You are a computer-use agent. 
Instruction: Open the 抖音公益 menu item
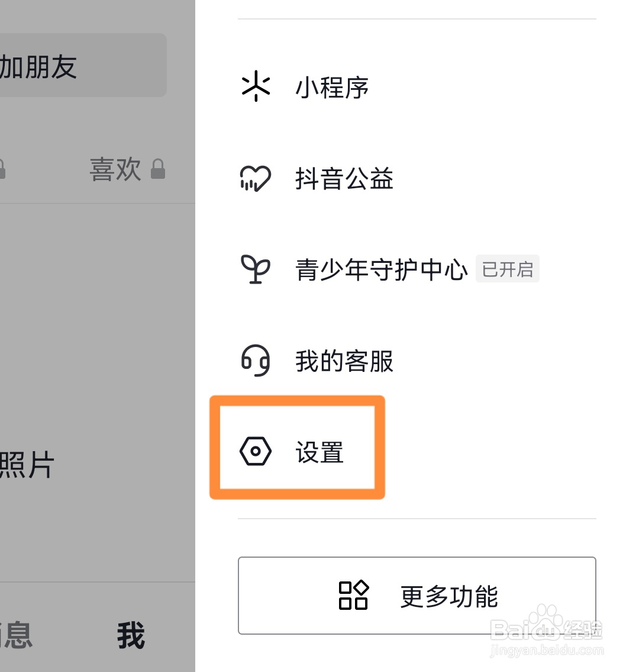click(344, 179)
